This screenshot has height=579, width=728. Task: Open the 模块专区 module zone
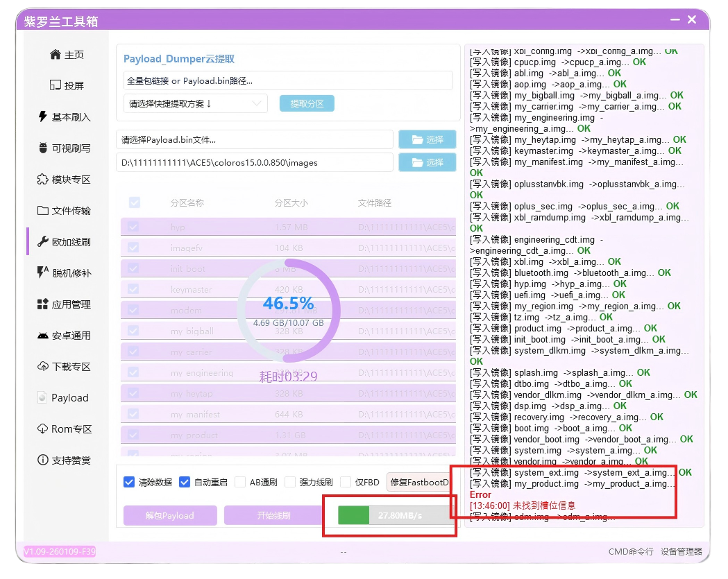[65, 180]
